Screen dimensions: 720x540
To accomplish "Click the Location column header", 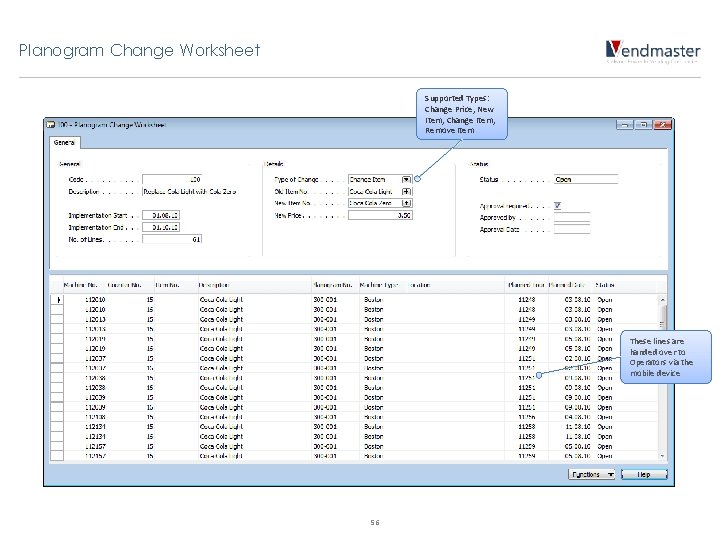I will coord(456,285).
